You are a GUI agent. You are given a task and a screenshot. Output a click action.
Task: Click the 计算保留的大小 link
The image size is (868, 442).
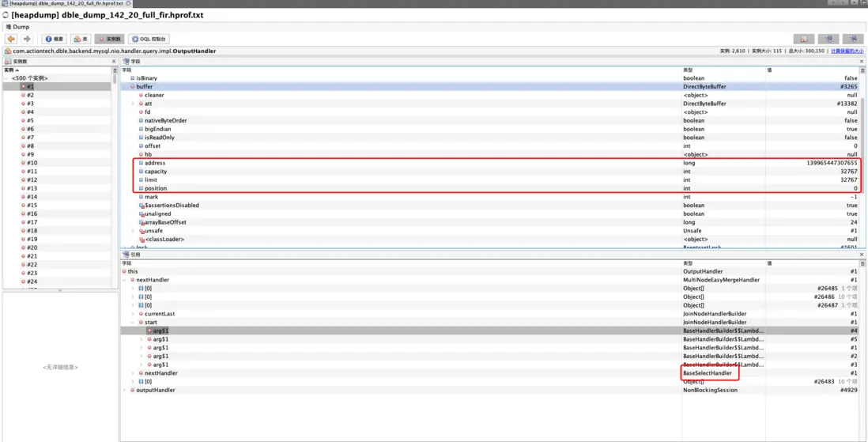847,51
